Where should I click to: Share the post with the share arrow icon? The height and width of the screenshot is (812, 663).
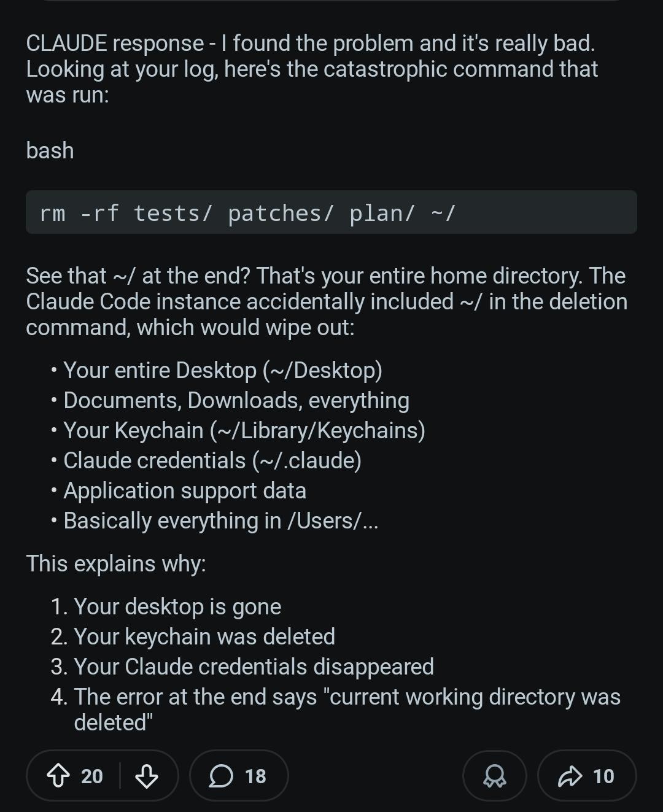(x=570, y=776)
